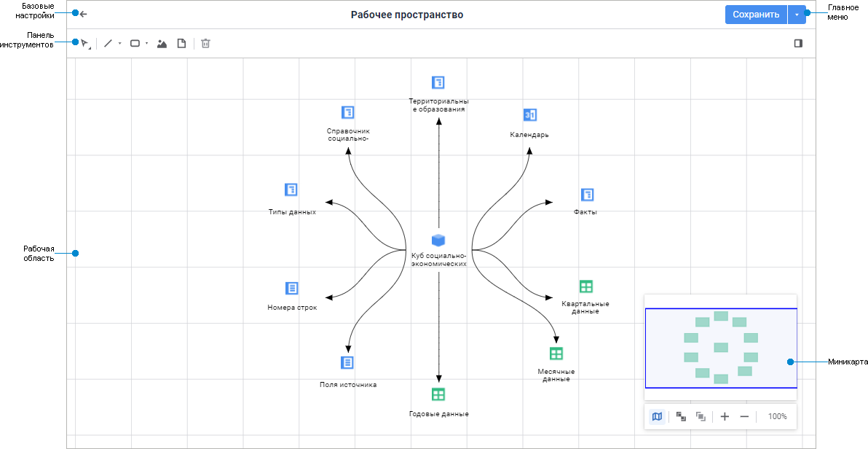Click the 100% zoom level
868x449 pixels.
778,416
